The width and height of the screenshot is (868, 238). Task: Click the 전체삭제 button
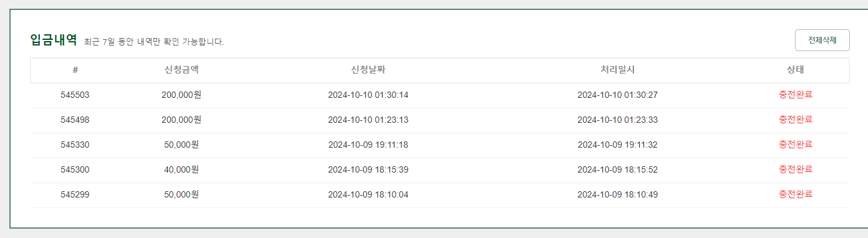point(822,40)
